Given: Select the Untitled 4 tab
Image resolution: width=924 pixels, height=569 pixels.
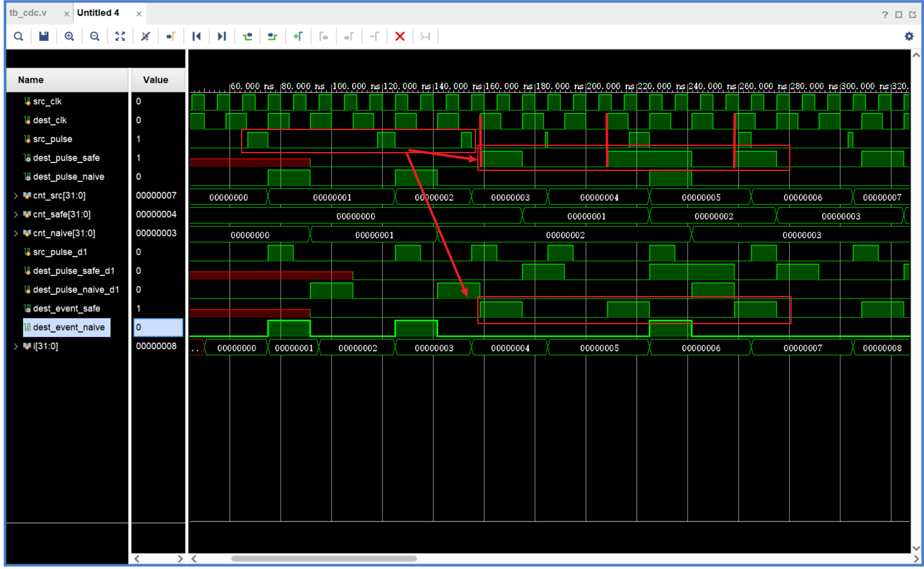Looking at the screenshot, I should (x=98, y=13).
